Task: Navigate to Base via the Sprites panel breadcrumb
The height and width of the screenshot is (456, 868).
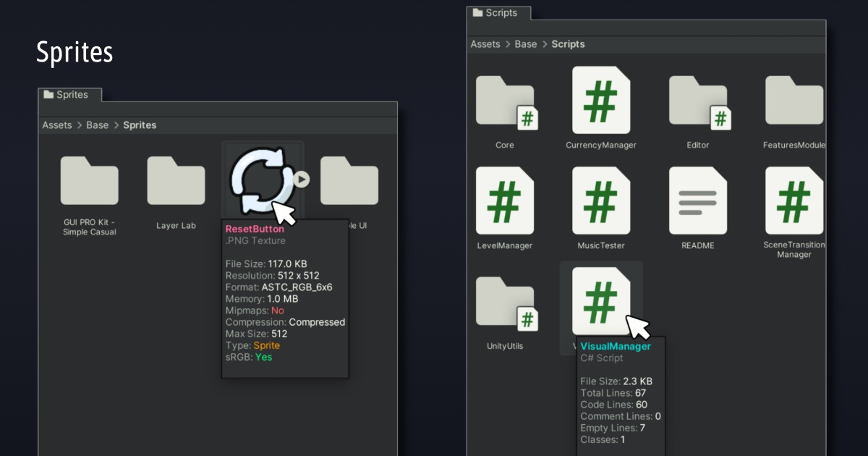Action: [97, 124]
